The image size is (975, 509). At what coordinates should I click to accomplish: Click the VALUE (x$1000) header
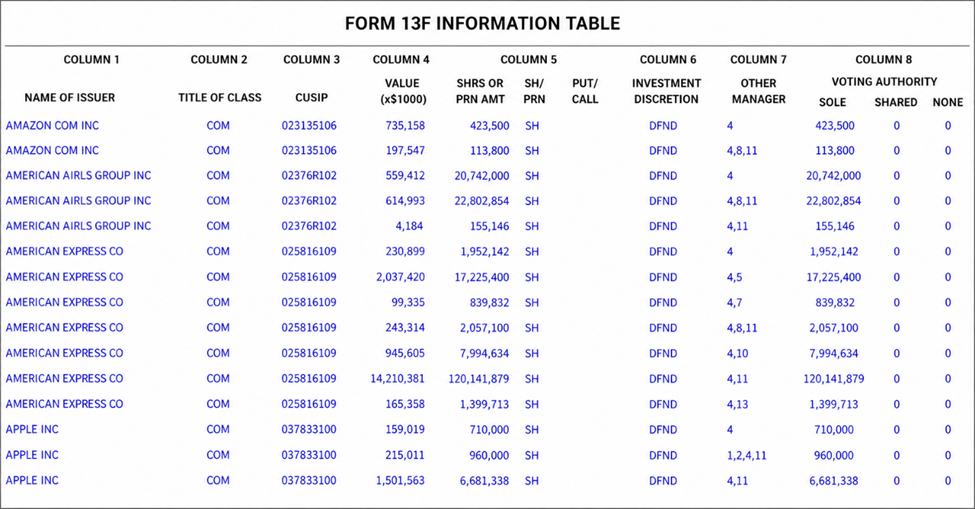pos(402,91)
